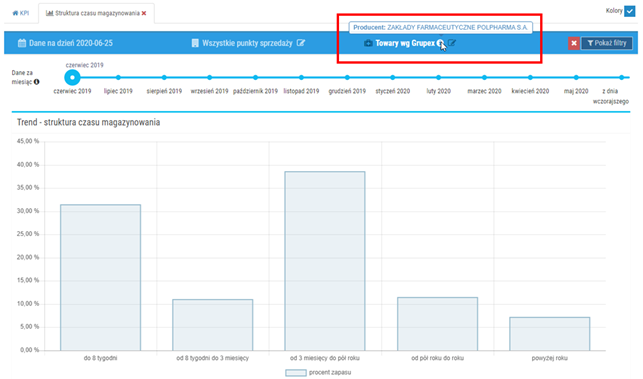Click the Struktura czasu magazynowania tab label
Screen dimensions: 643x379
[97, 13]
